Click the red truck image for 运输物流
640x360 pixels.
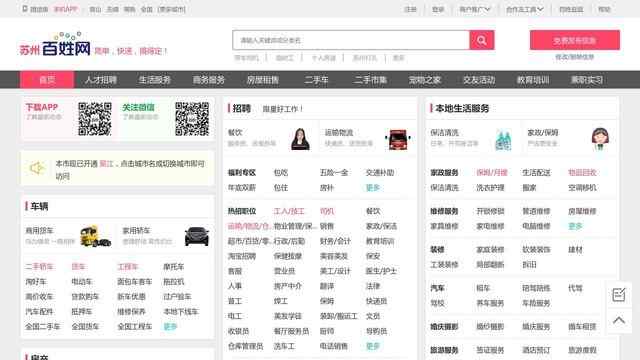point(398,139)
